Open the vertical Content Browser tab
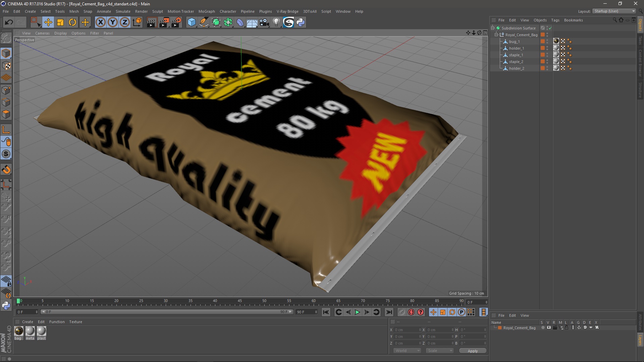644x362 pixels. [640, 63]
